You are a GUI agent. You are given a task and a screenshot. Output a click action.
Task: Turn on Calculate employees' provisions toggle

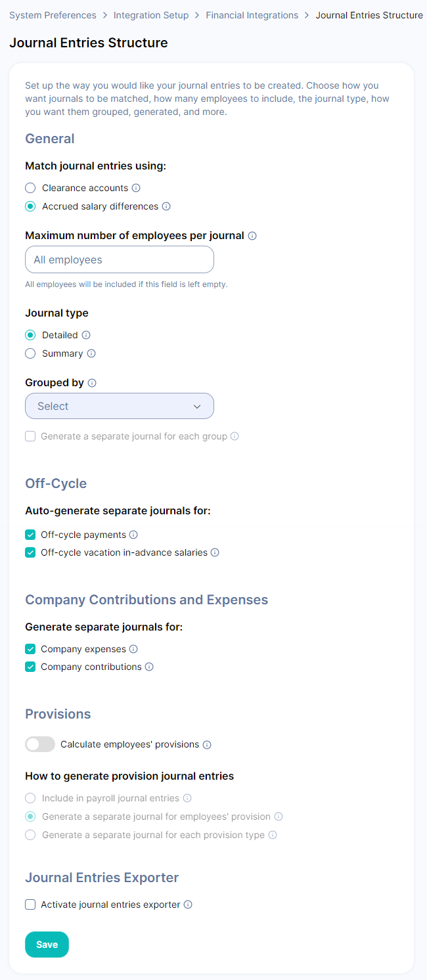click(40, 744)
